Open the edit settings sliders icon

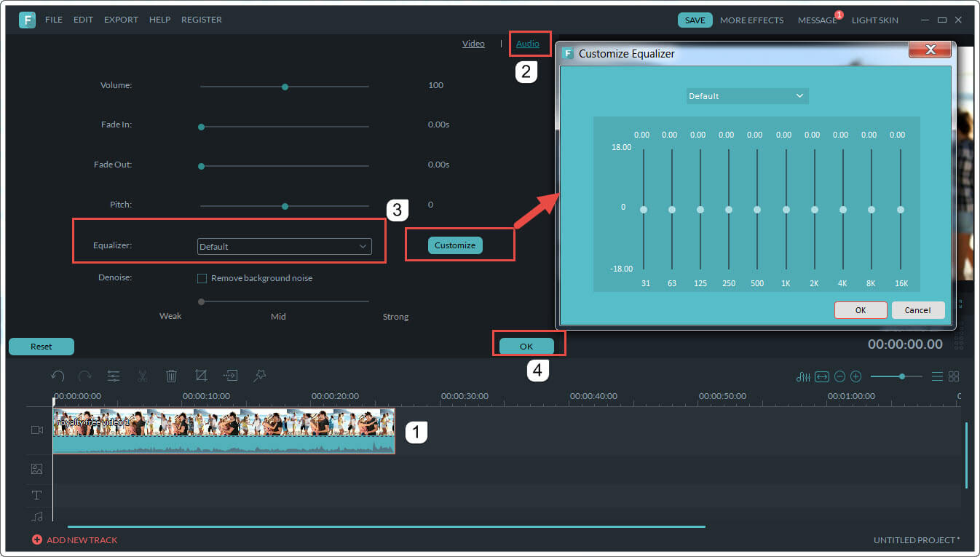[114, 376]
